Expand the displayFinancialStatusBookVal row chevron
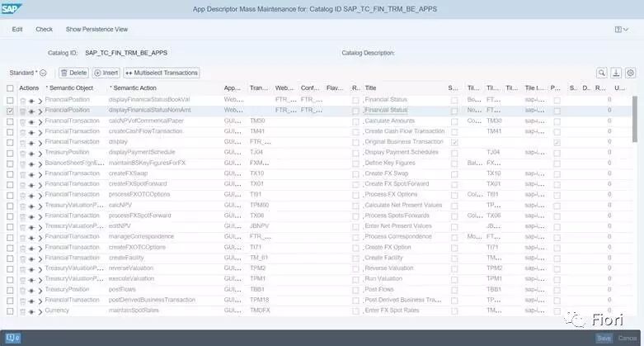644x346 pixels. click(40, 101)
